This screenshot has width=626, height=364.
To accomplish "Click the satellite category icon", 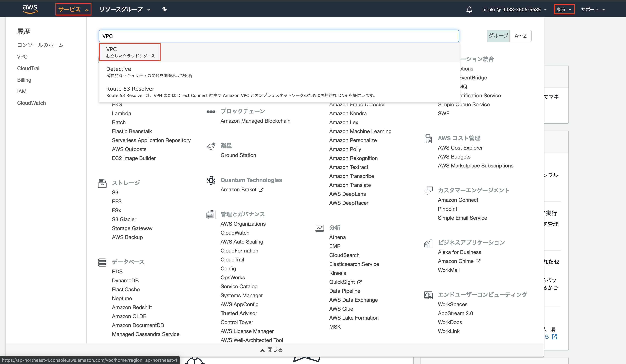I will pos(211,146).
